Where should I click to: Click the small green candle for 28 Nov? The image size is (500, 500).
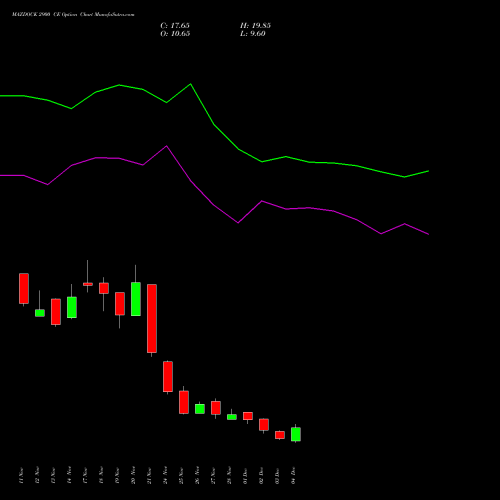point(232,417)
